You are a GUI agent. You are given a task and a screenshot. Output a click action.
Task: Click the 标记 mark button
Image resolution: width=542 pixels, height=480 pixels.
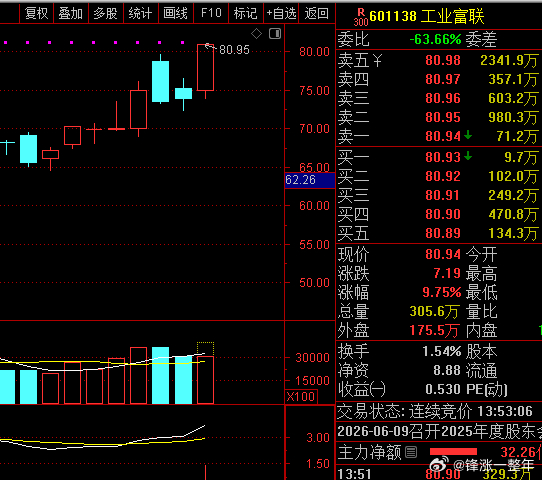pos(246,13)
